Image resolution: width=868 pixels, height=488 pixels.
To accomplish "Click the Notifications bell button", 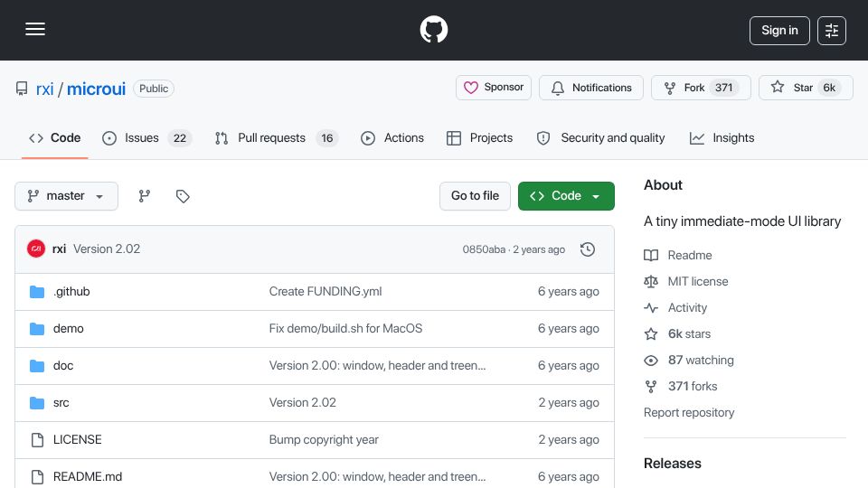I will coord(591,88).
